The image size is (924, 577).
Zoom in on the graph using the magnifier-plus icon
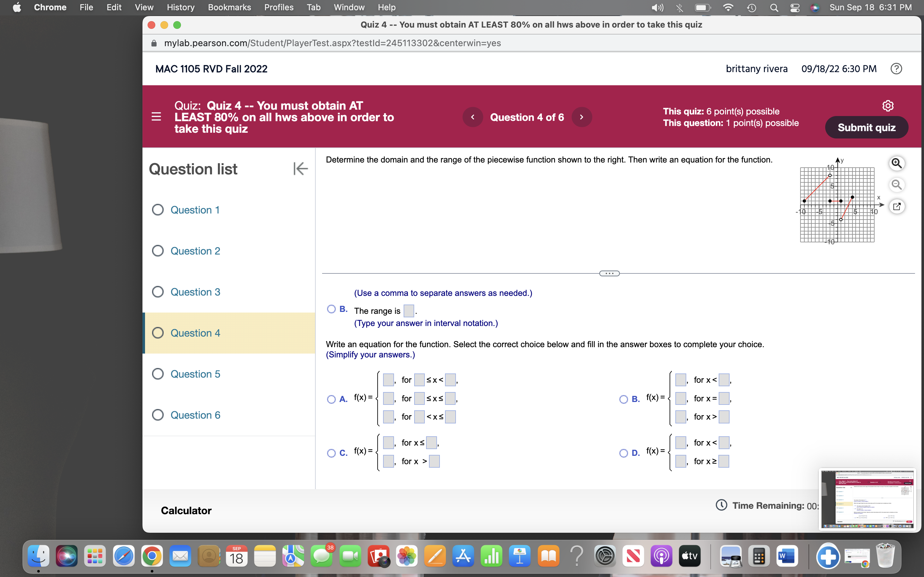(897, 163)
